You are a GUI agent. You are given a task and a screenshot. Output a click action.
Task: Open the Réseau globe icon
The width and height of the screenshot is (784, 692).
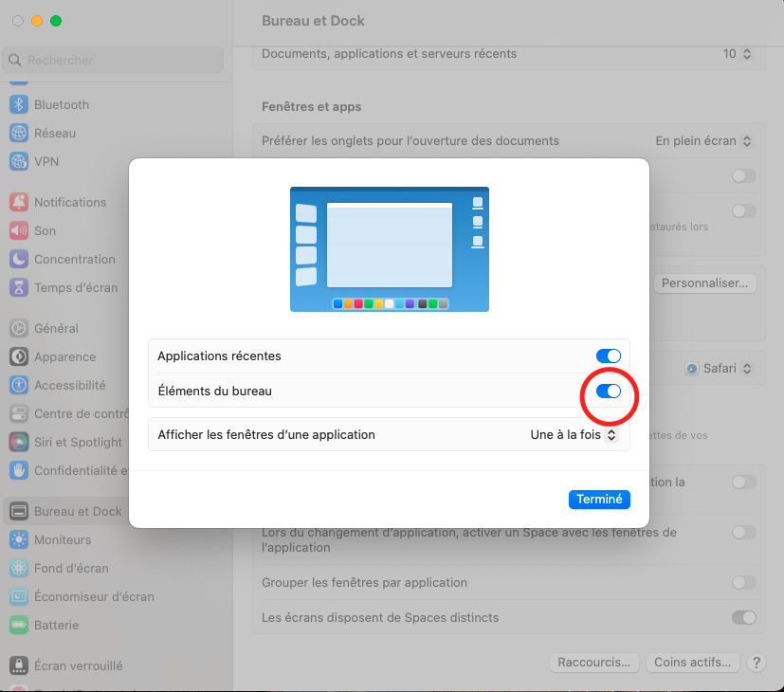click(x=19, y=133)
